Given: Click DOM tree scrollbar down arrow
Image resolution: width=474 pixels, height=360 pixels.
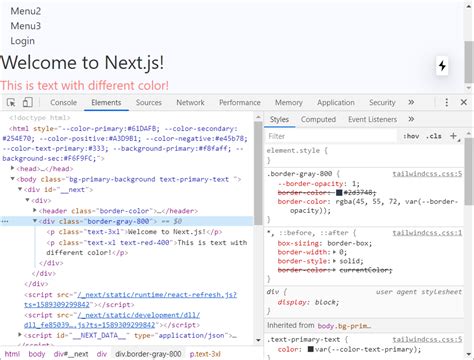Looking at the screenshot, I should pyautogui.click(x=258, y=340).
